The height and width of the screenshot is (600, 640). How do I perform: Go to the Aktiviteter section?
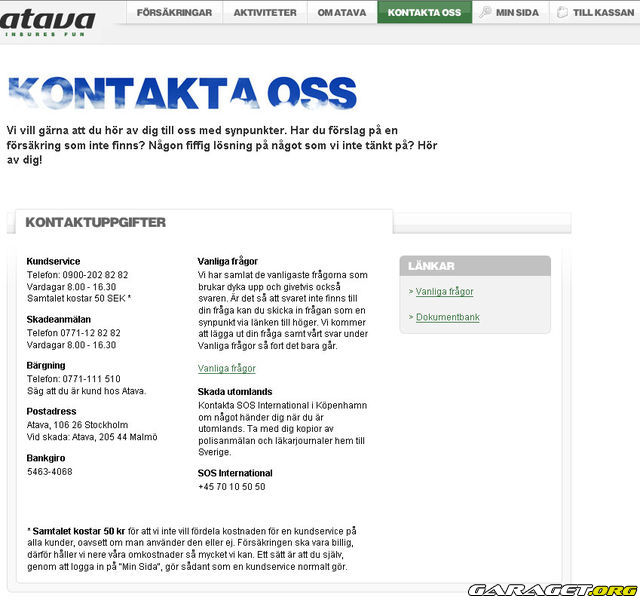coord(265,12)
